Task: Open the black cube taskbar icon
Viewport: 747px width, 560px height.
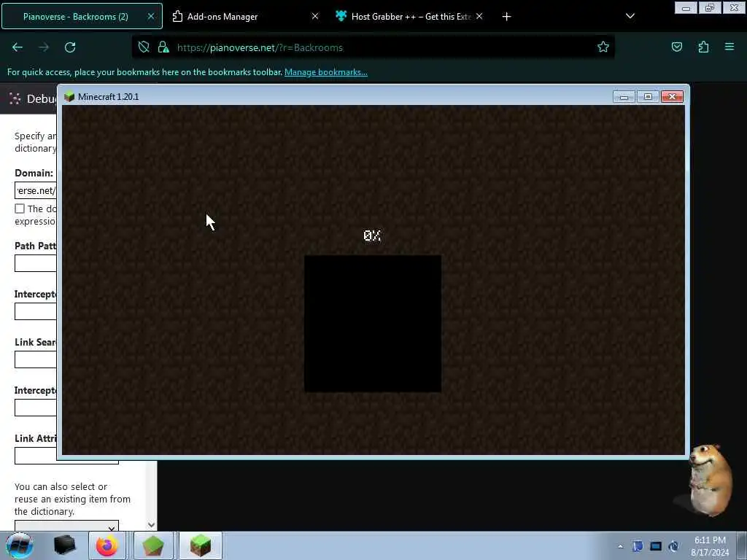Action: 65,545
